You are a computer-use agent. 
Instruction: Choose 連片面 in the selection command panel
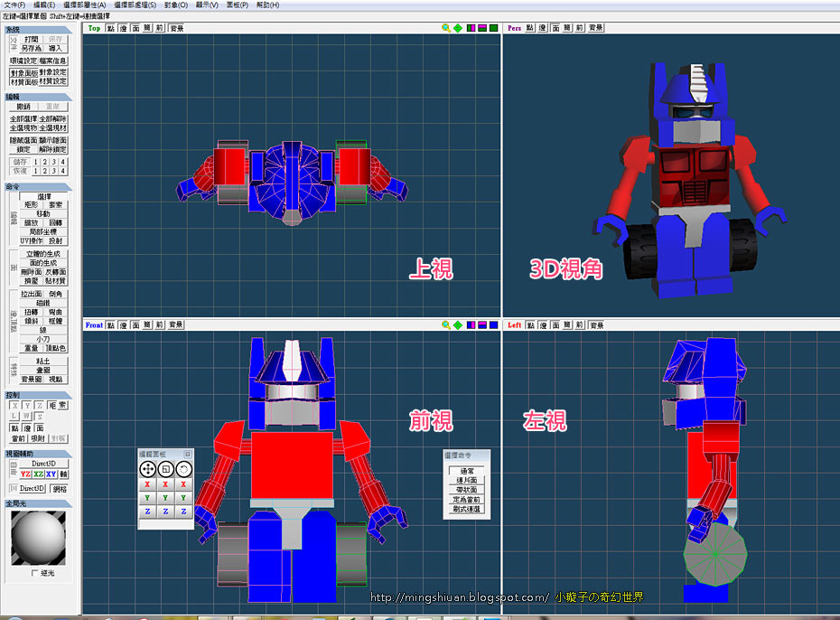coord(467,480)
